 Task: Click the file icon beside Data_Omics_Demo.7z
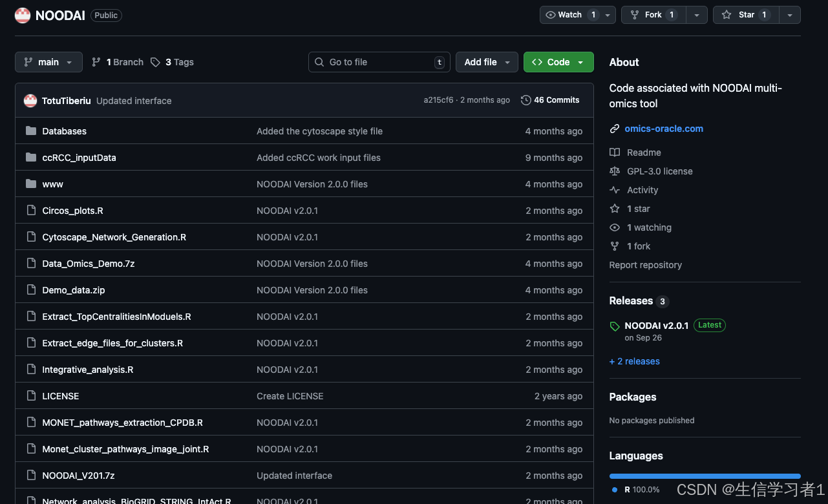tap(31, 264)
